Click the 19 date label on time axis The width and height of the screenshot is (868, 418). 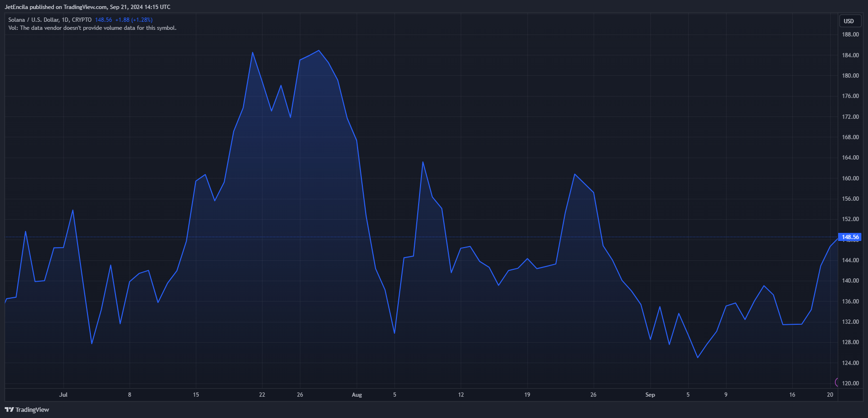pyautogui.click(x=527, y=395)
